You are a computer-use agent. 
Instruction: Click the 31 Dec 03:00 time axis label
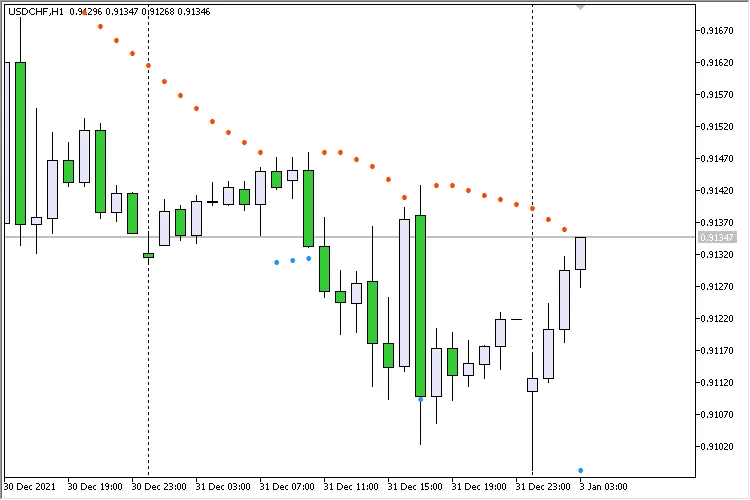pyautogui.click(x=222, y=487)
